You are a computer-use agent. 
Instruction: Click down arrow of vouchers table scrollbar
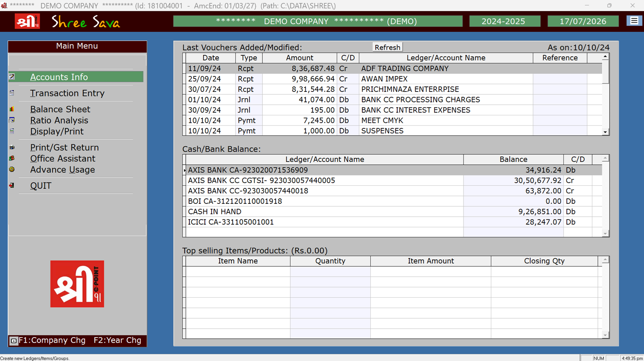(x=605, y=132)
